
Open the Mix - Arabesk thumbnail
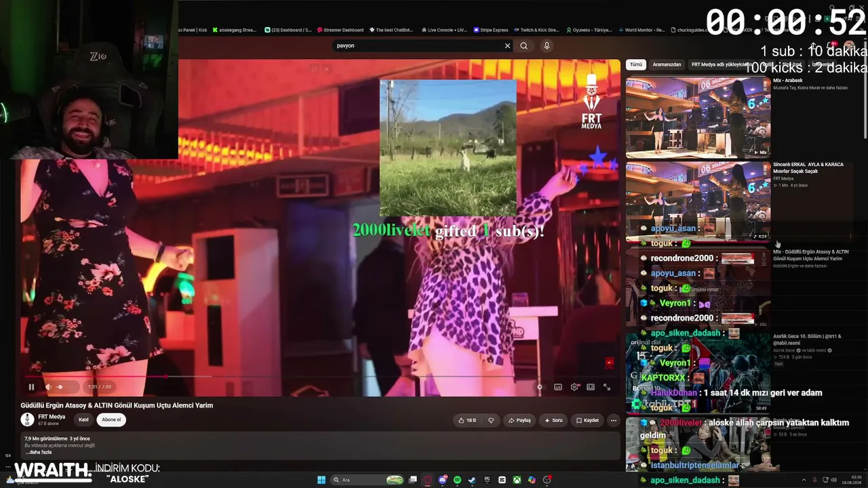698,117
